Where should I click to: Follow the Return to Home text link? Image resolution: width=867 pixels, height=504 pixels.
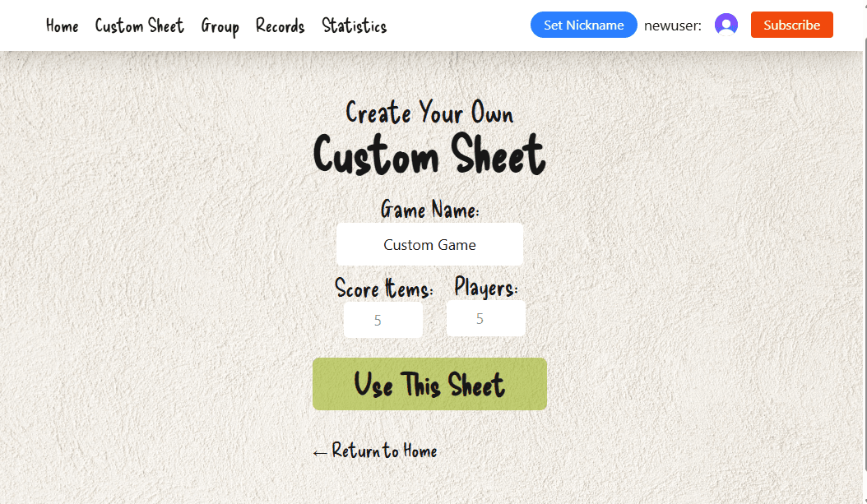pos(384,451)
